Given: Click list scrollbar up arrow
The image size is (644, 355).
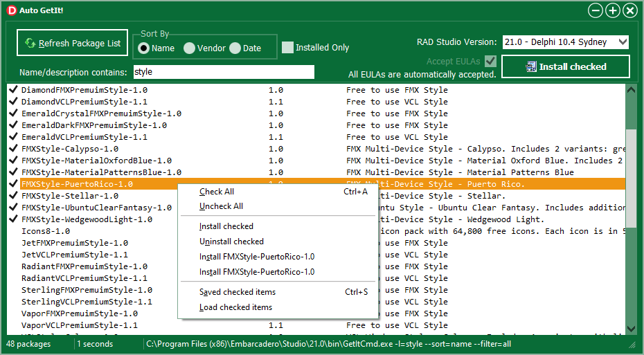Looking at the screenshot, I should click(x=632, y=90).
